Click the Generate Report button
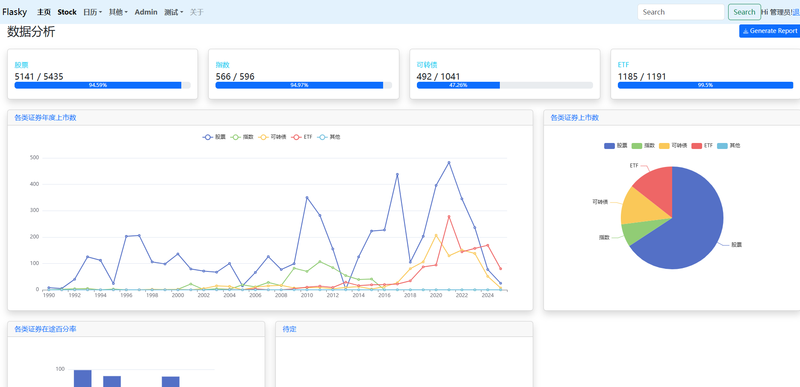Viewport: 800px width, 387px height. [769, 31]
